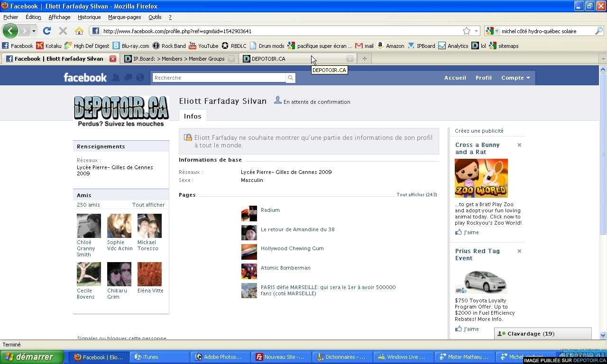Select the Infos profile tab
The width and height of the screenshot is (607, 364).
pos(193,116)
